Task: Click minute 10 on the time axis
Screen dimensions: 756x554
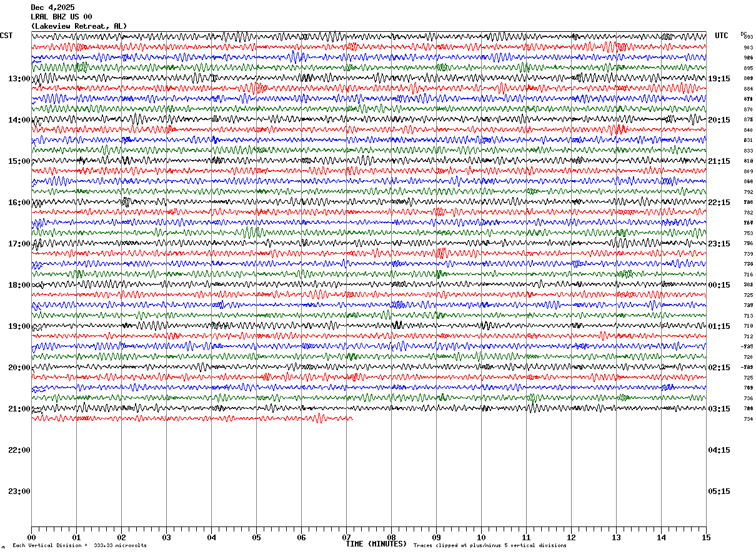Action: [481, 537]
